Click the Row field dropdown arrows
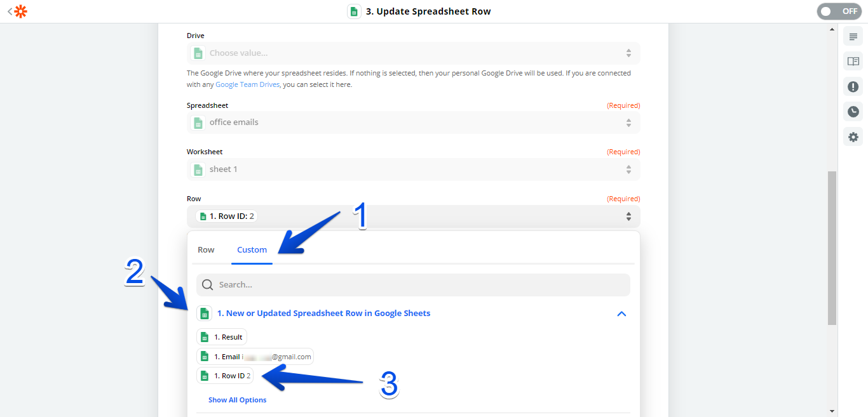Image resolution: width=868 pixels, height=417 pixels. click(x=628, y=216)
